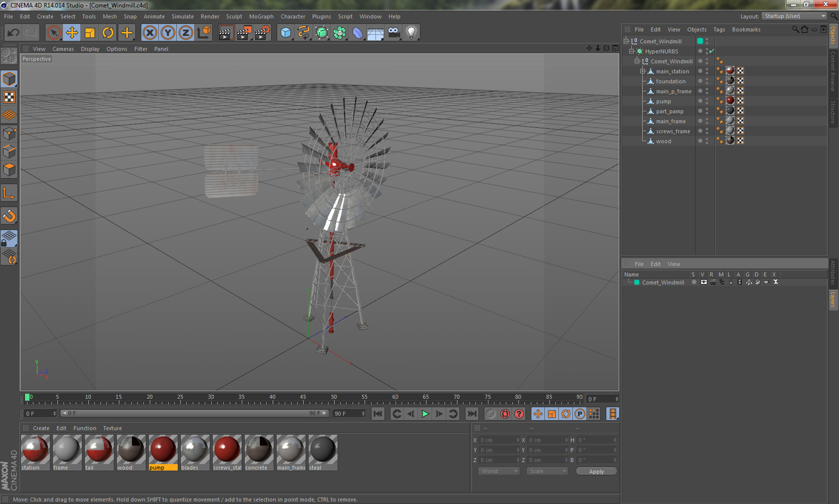839x504 pixels.
Task: Collapse the HyperNURBS object node
Action: (x=632, y=51)
